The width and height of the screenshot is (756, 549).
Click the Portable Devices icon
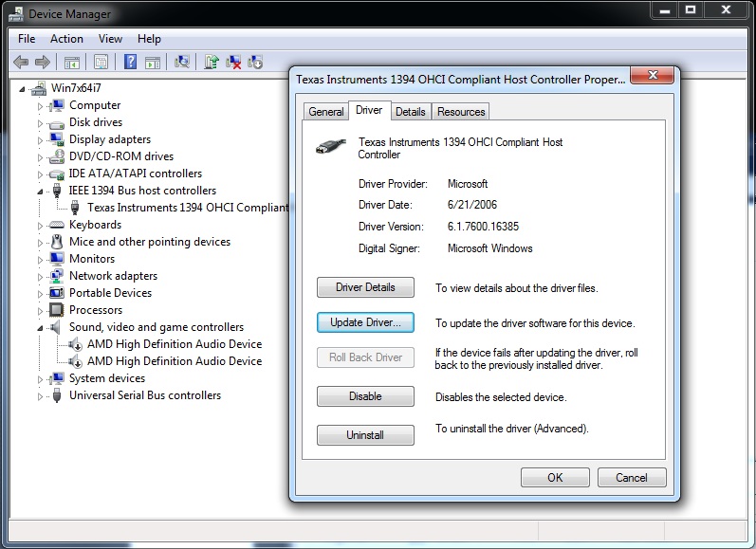click(x=56, y=293)
